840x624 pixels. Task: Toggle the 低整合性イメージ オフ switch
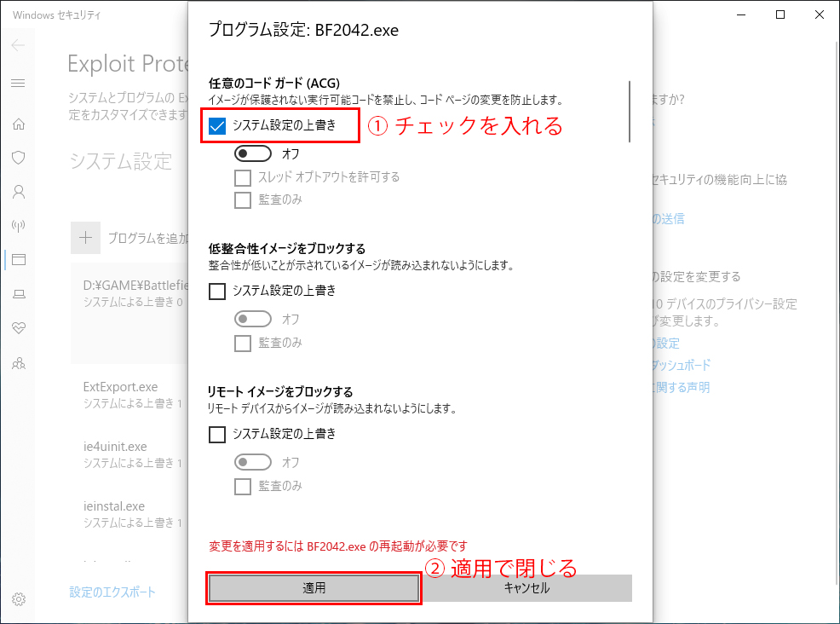253,319
